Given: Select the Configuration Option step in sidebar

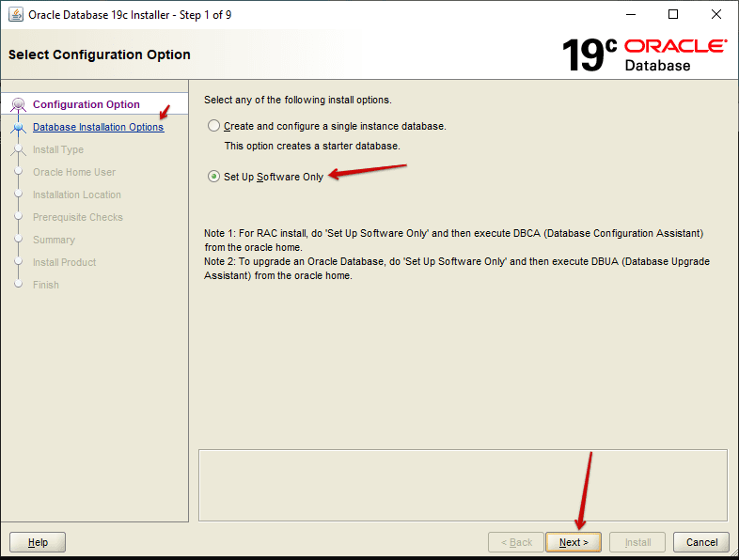Looking at the screenshot, I should (x=86, y=104).
